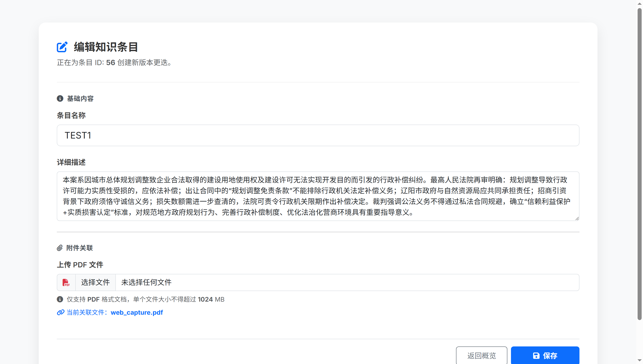
Task: Open the web_capture.pdf link
Action: pos(137,312)
